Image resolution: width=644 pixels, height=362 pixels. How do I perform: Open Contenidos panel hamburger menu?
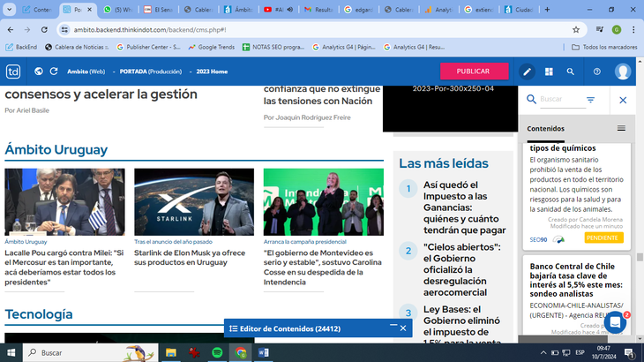point(621,128)
